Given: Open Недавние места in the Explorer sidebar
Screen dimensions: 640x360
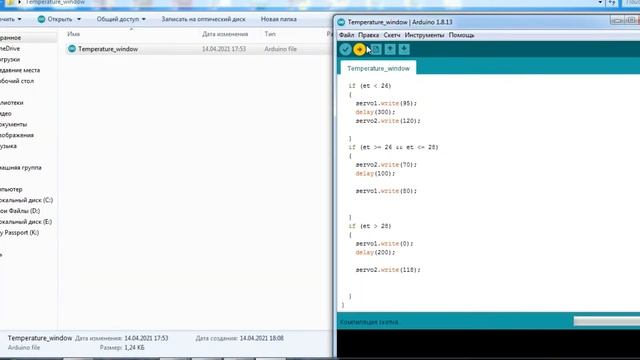Looking at the screenshot, I should click(x=20, y=70).
